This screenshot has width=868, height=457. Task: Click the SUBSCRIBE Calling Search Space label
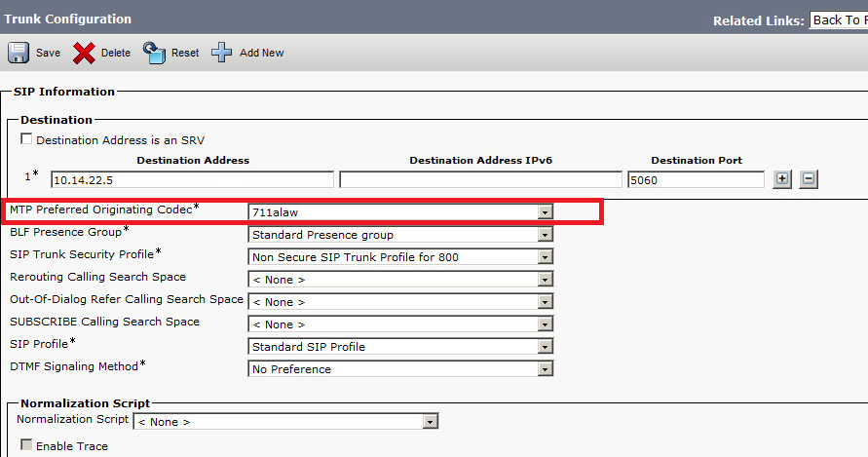[104, 322]
